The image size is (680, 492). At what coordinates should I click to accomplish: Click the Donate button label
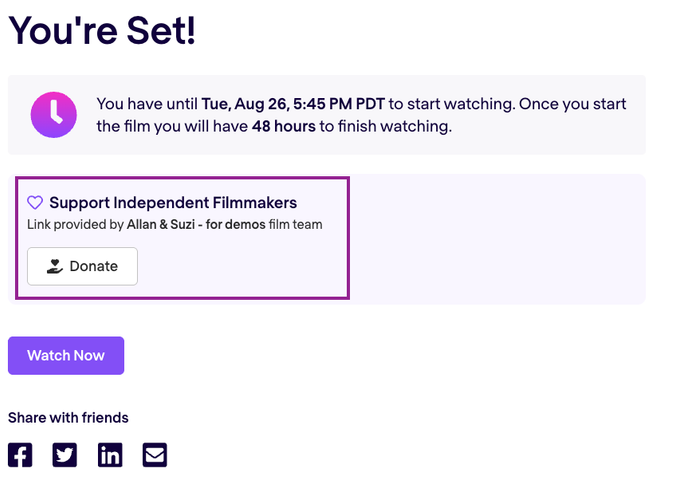[x=94, y=266]
